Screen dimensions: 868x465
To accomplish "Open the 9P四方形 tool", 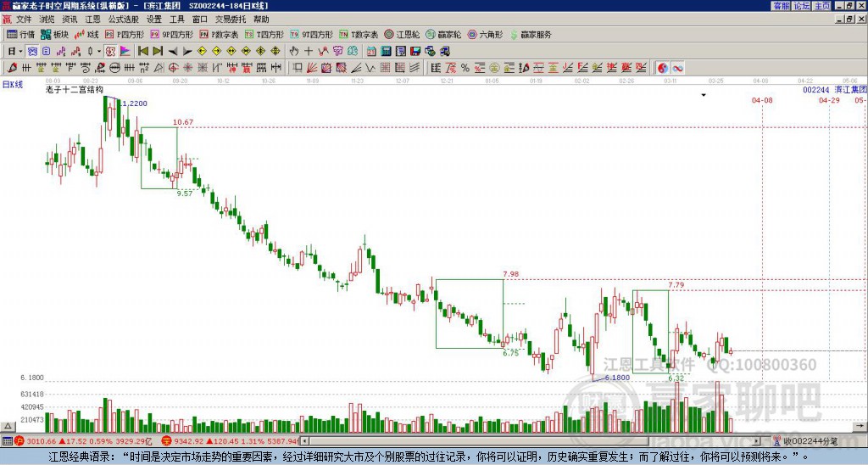I will tap(171, 34).
